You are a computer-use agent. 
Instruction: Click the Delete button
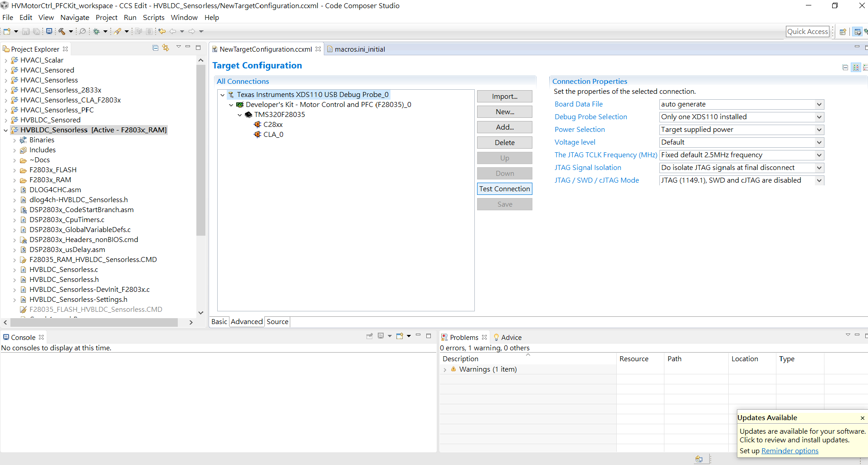[505, 143]
